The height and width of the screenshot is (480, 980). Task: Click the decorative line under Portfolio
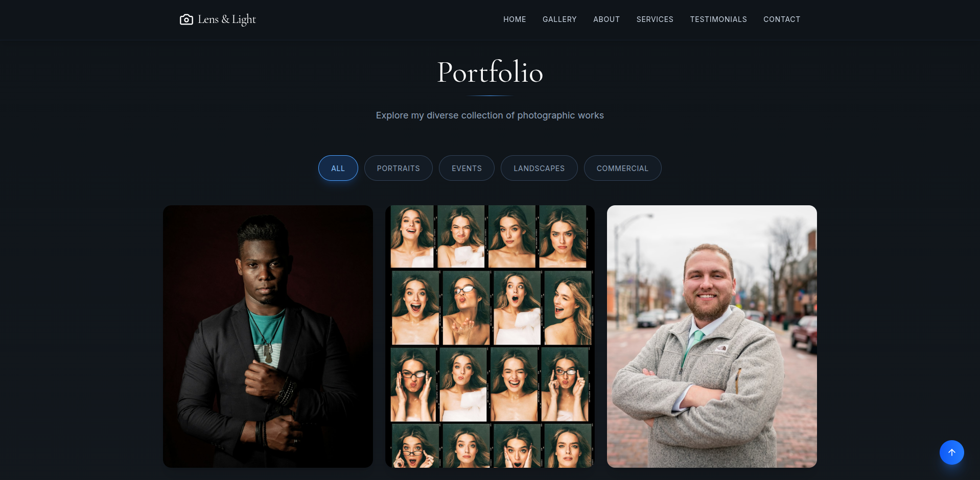(490, 95)
